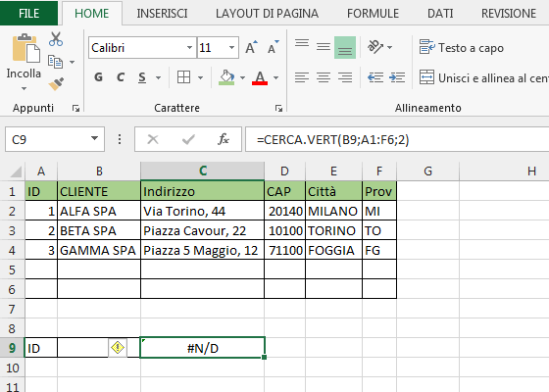This screenshot has width=549, height=392.
Task: Click Unisci e allinea al centro button
Action: tap(484, 77)
